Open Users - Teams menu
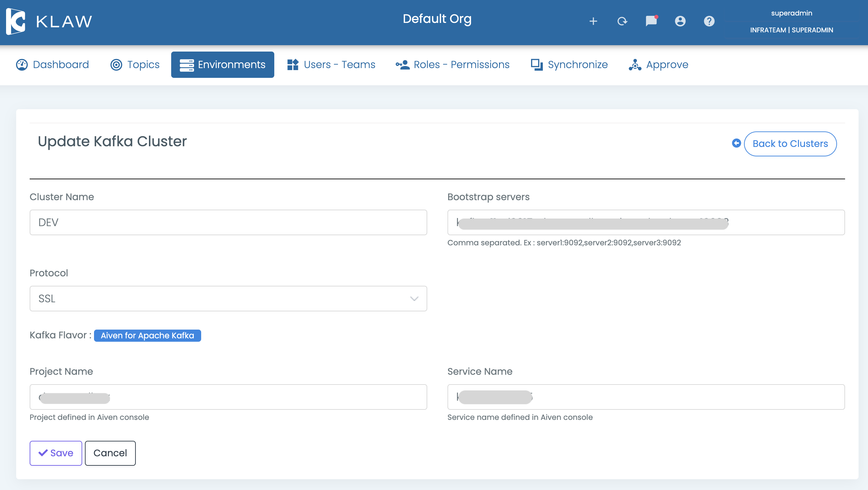Image resolution: width=868 pixels, height=490 pixels. (x=331, y=65)
